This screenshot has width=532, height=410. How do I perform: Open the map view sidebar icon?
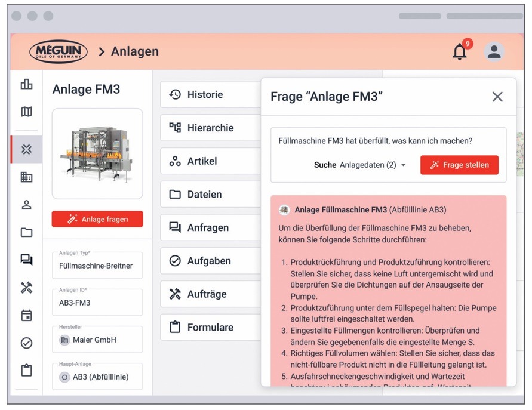click(x=26, y=112)
